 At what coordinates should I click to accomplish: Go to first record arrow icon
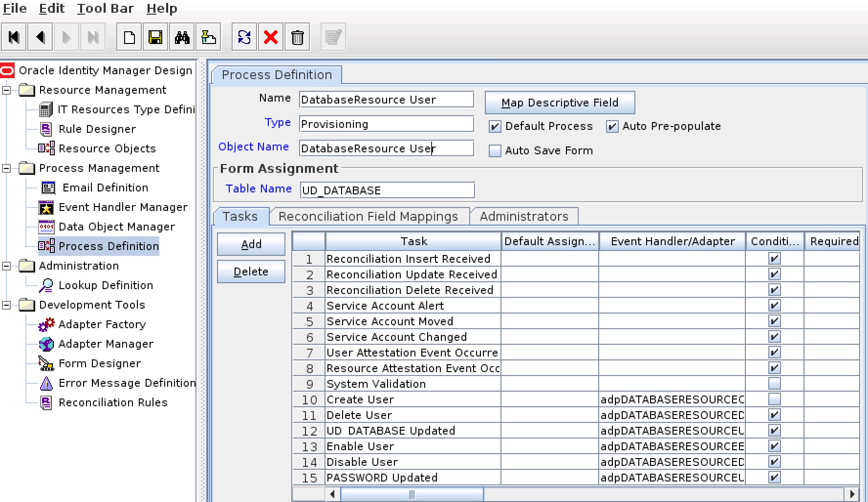click(x=14, y=37)
